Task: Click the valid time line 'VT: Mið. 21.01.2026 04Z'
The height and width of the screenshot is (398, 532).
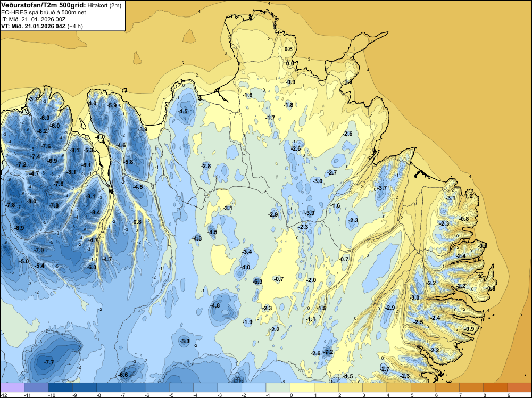Action: tap(34, 26)
